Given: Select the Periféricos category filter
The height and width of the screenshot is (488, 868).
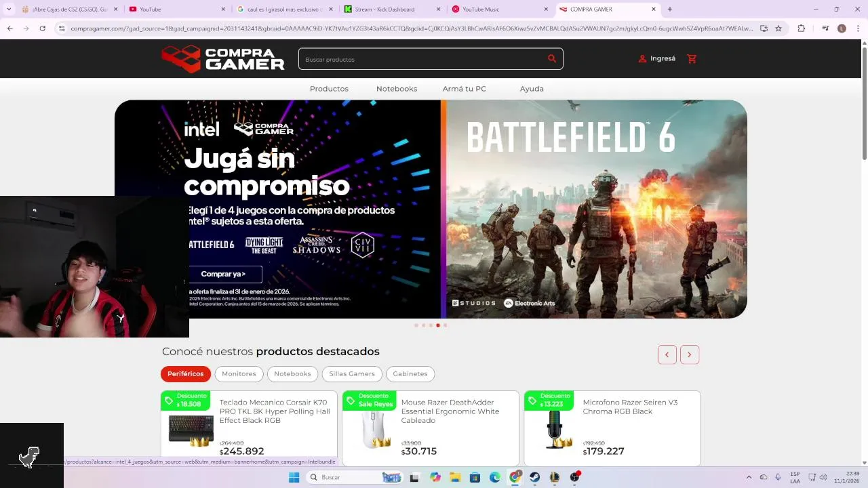Looking at the screenshot, I should point(186,374).
